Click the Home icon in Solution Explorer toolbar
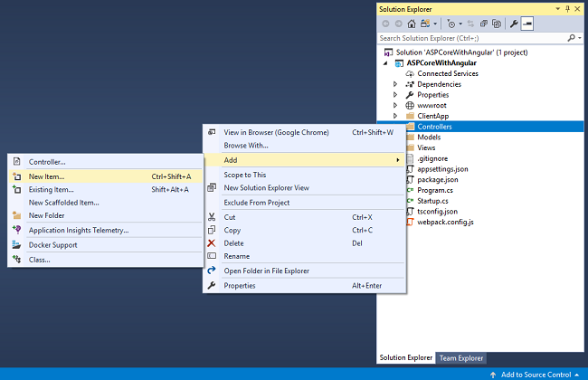 pos(412,24)
